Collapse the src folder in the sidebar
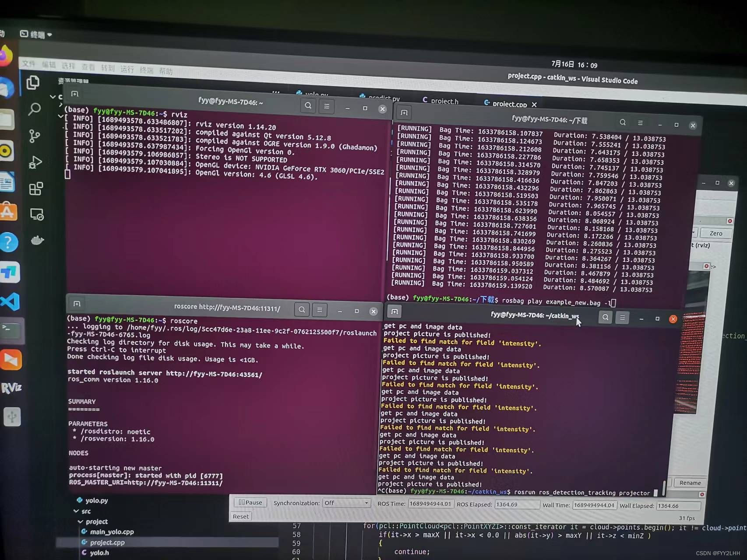Image resolution: width=747 pixels, height=560 pixels. pos(77,511)
